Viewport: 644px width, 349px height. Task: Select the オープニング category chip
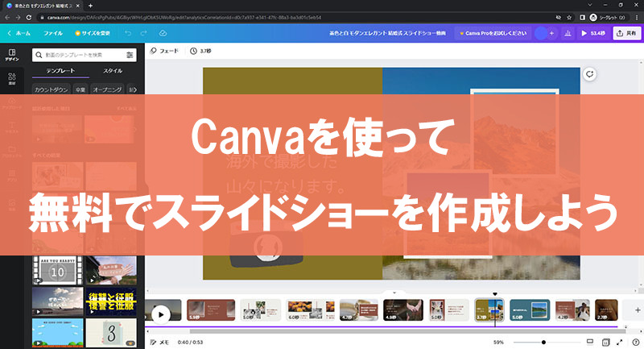coord(107,89)
